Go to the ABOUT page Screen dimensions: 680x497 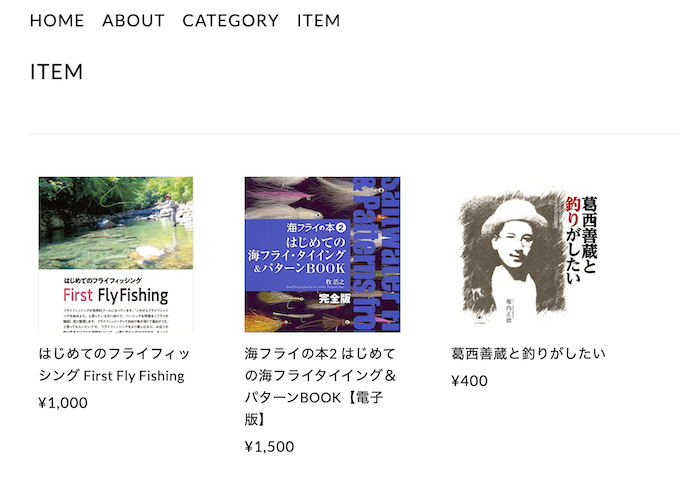pyautogui.click(x=133, y=20)
